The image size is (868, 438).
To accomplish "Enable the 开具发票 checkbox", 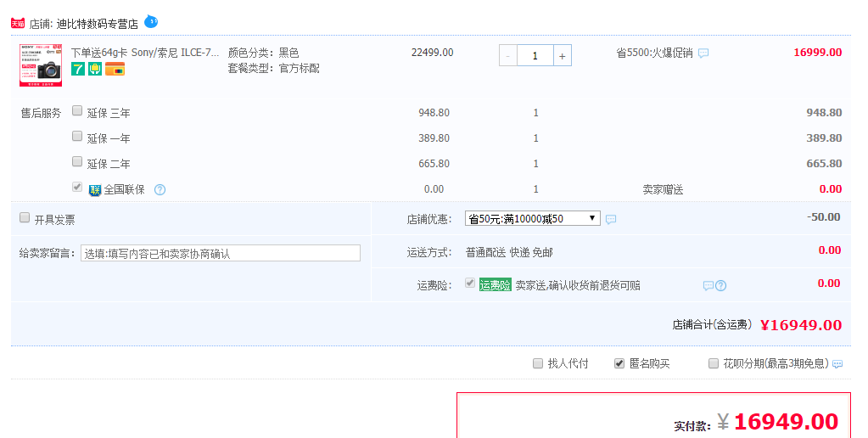I will click(25, 217).
